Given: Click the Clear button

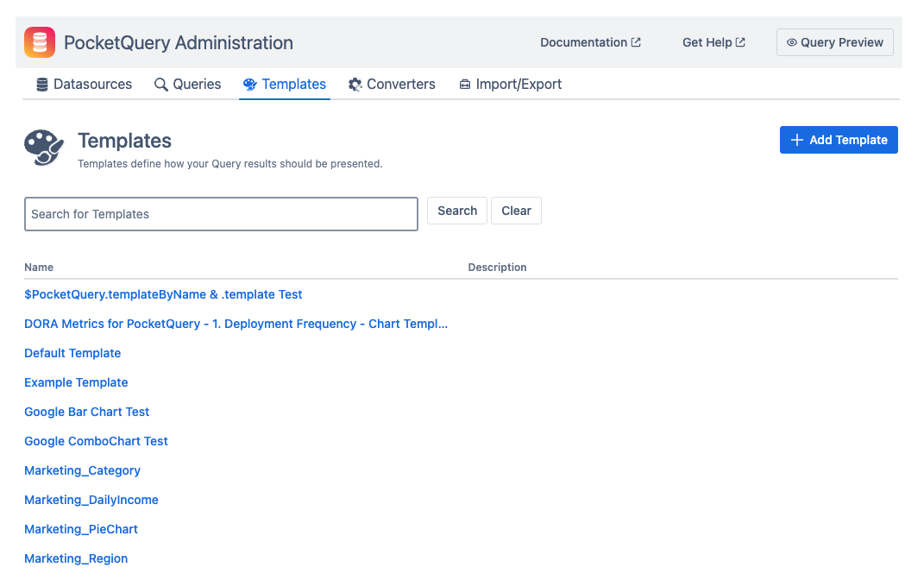Looking at the screenshot, I should (516, 210).
